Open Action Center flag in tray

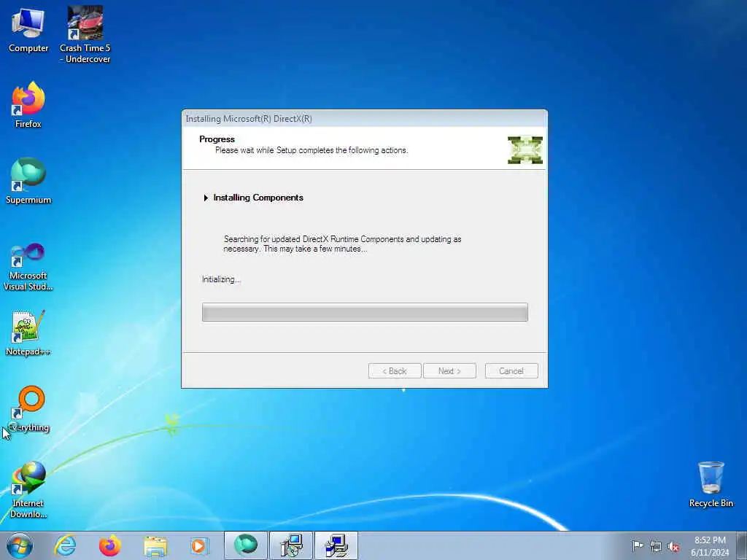point(638,545)
